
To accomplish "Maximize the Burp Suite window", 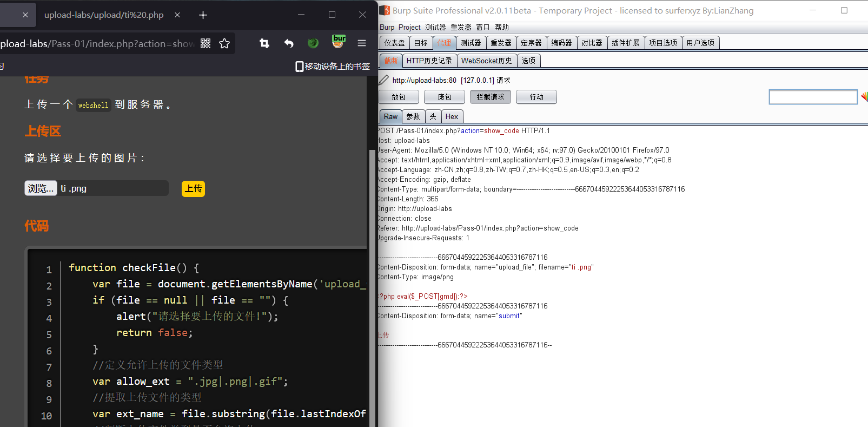I will [x=844, y=10].
